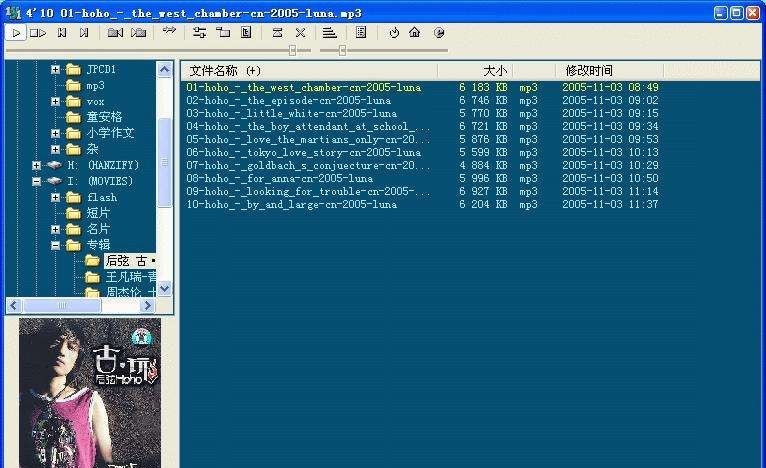Image resolution: width=766 pixels, height=468 pixels.
Task: Expand the H: (HANZIFY) drive node
Action: (x=37, y=165)
